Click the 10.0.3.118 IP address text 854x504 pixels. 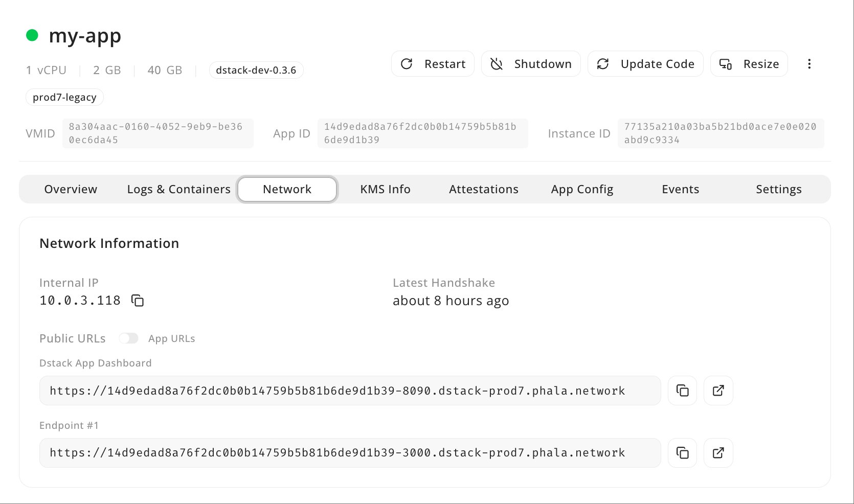pos(80,301)
